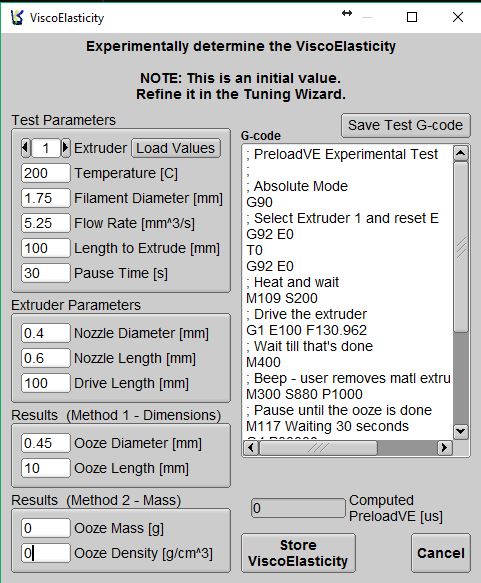Maximize the ViscoElasticity window
This screenshot has width=481, height=583.
tap(412, 17)
